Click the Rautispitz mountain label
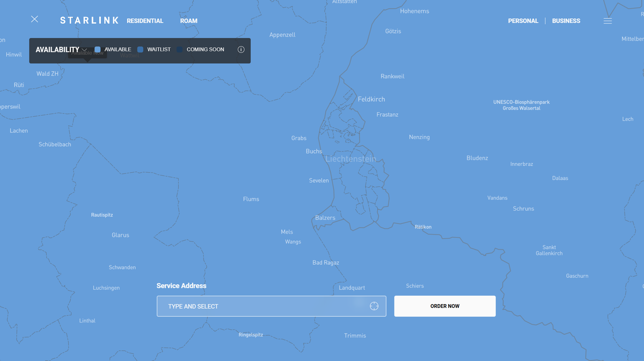 click(x=102, y=215)
